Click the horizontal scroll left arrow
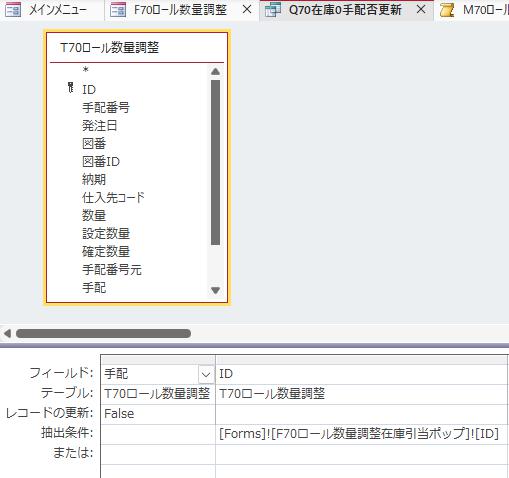 pos(7,333)
